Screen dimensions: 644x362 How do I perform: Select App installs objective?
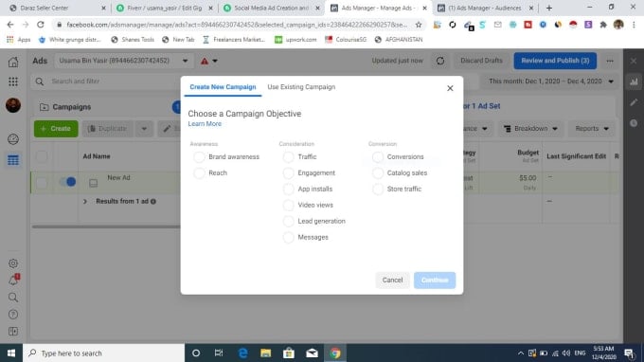tap(288, 189)
